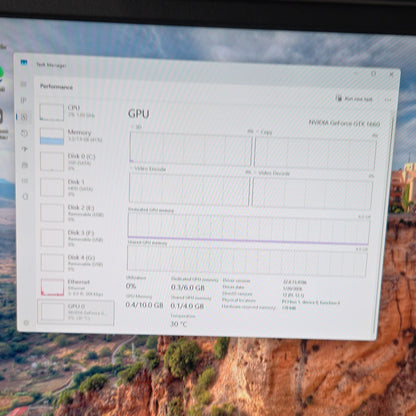Toggle the hamburger navigation menu
This screenshot has height=416, width=416.
[24, 84]
